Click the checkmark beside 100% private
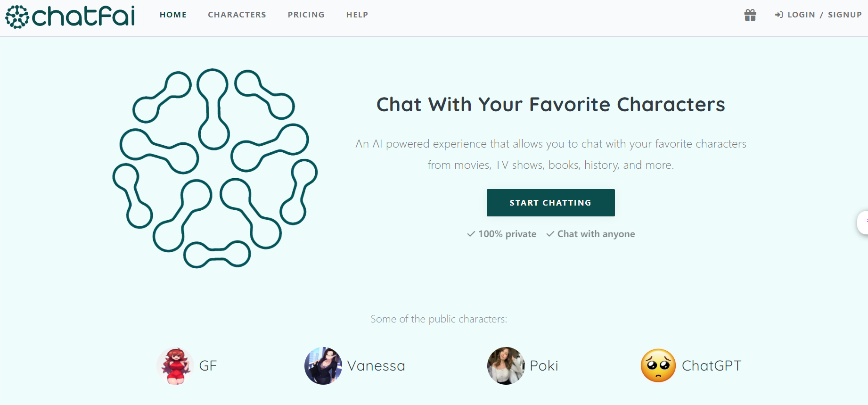The image size is (868, 405). 471,234
